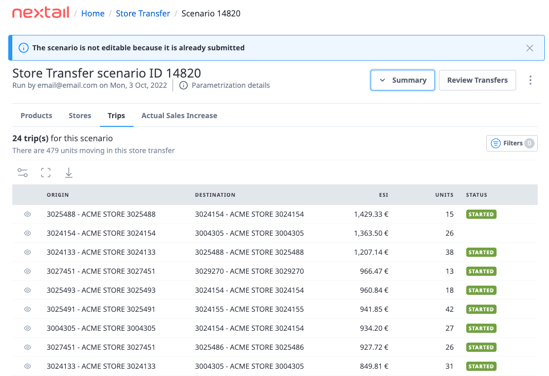
Task: Open the Actual Sales Increase tab
Action: pos(179,116)
